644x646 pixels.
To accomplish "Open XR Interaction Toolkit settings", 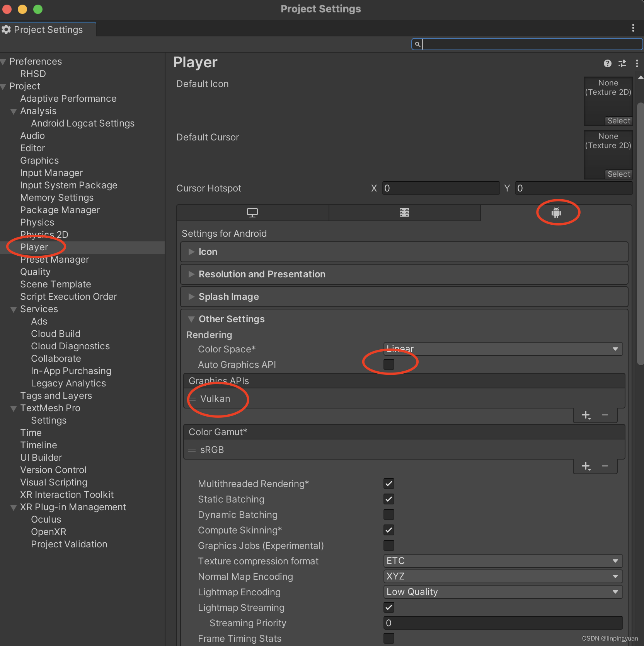I will pos(67,495).
